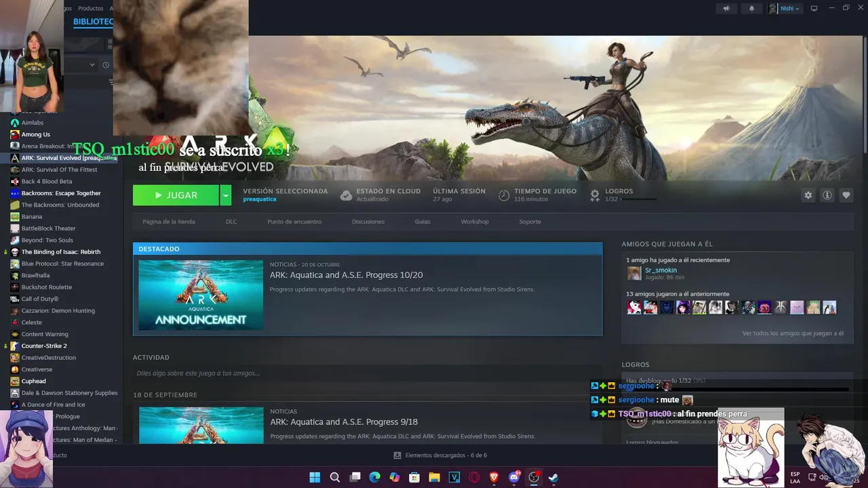
Task: Click the cloud status checkmark icon
Action: [346, 195]
